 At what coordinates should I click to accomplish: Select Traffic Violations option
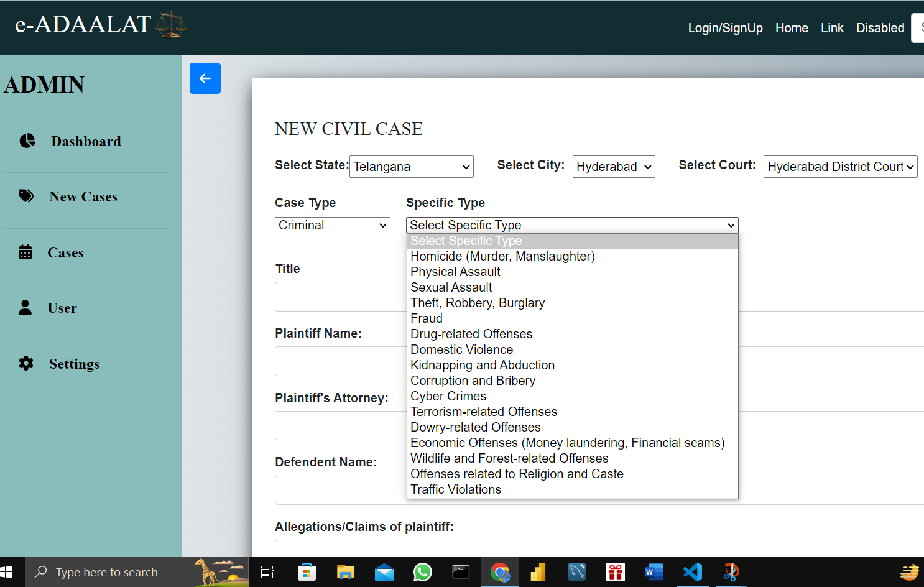[x=573, y=489]
